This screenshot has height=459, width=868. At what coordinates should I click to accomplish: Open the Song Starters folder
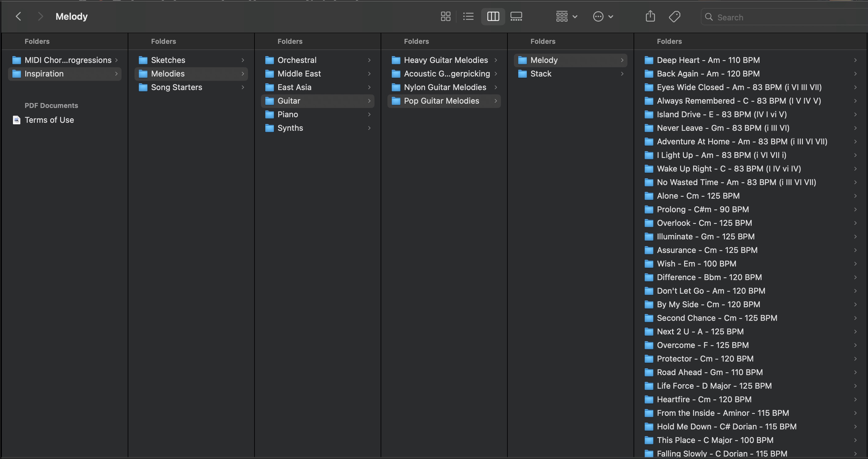176,87
